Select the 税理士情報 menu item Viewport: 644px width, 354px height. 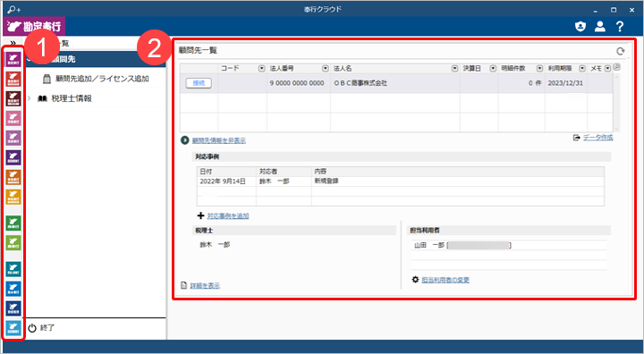72,98
